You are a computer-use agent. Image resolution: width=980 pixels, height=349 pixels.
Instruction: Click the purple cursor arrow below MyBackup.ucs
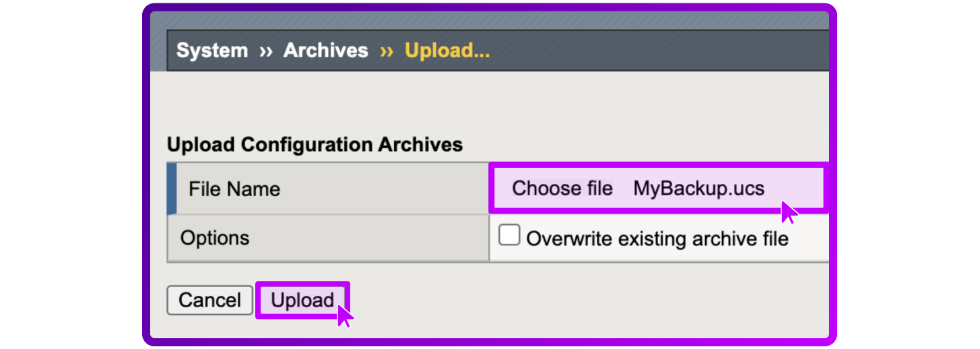(x=789, y=212)
